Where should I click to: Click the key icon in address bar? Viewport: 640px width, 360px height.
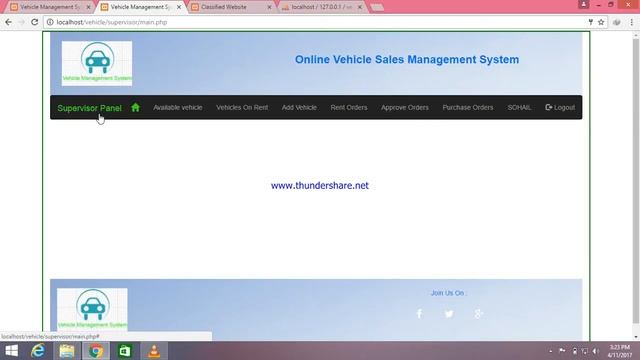pos(590,22)
